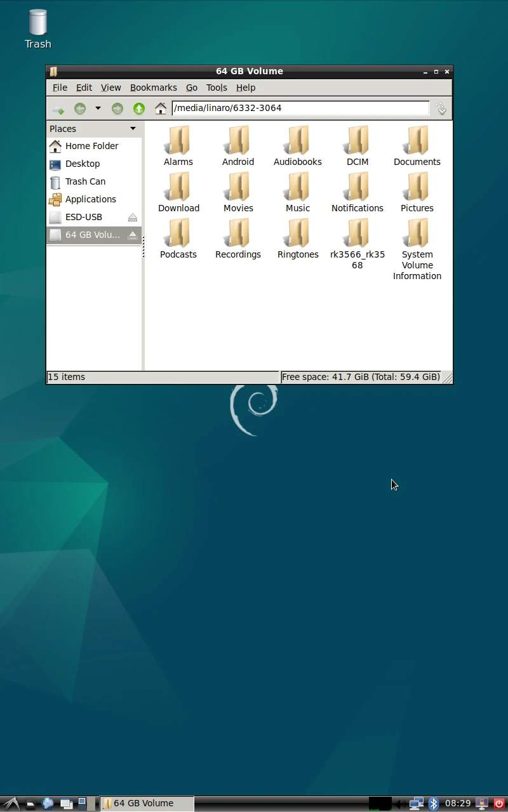Click the red logout power button
Viewport: 508px width, 812px height.
click(x=499, y=804)
